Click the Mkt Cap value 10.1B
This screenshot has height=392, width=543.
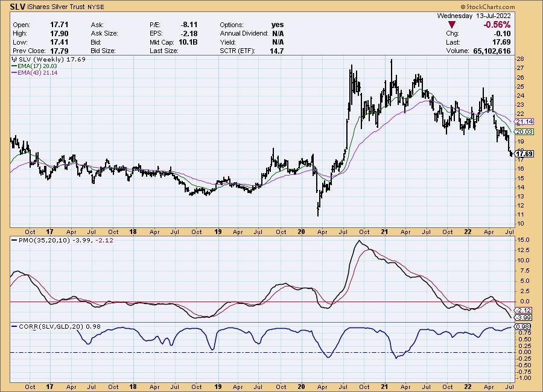(188, 42)
